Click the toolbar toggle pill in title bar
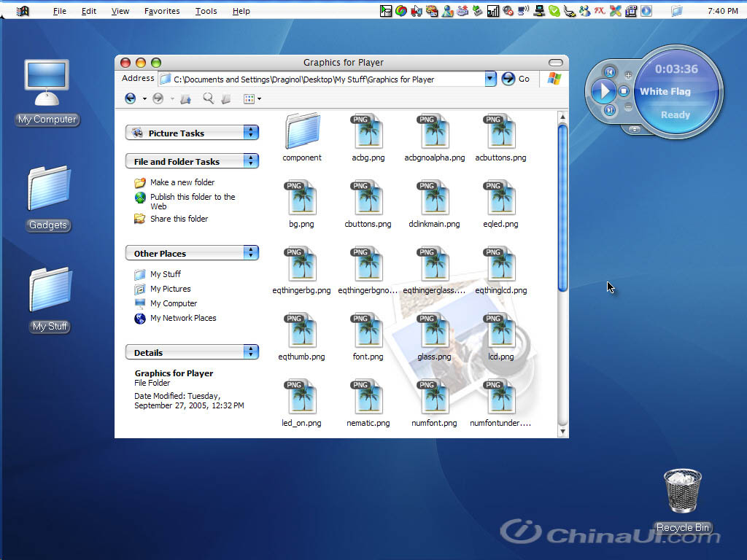This screenshot has height=560, width=747. click(x=555, y=63)
